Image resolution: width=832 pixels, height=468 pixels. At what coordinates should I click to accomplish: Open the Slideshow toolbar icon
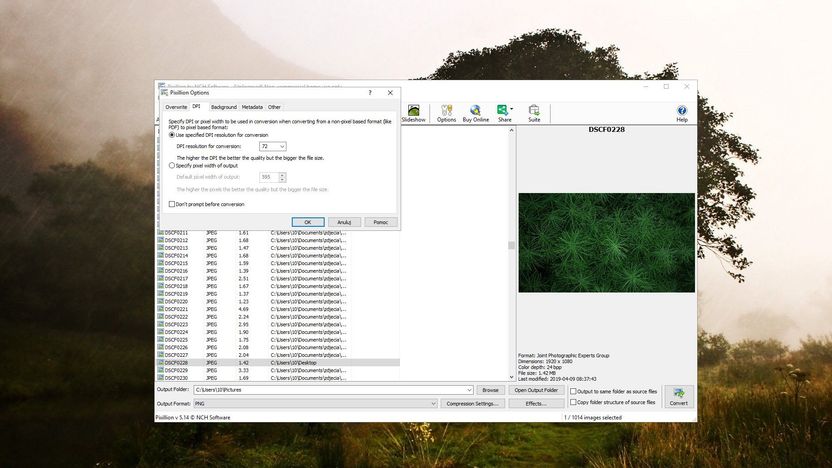413,111
